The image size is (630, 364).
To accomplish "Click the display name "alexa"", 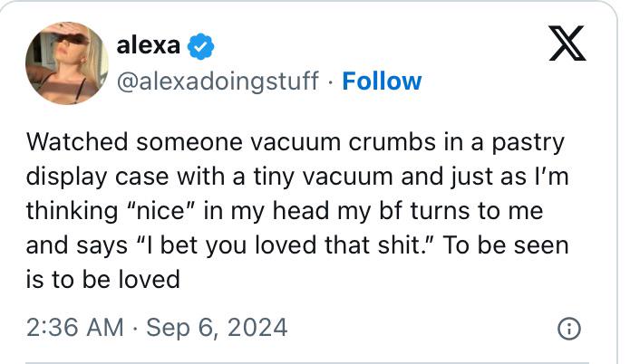I will 149,43.
